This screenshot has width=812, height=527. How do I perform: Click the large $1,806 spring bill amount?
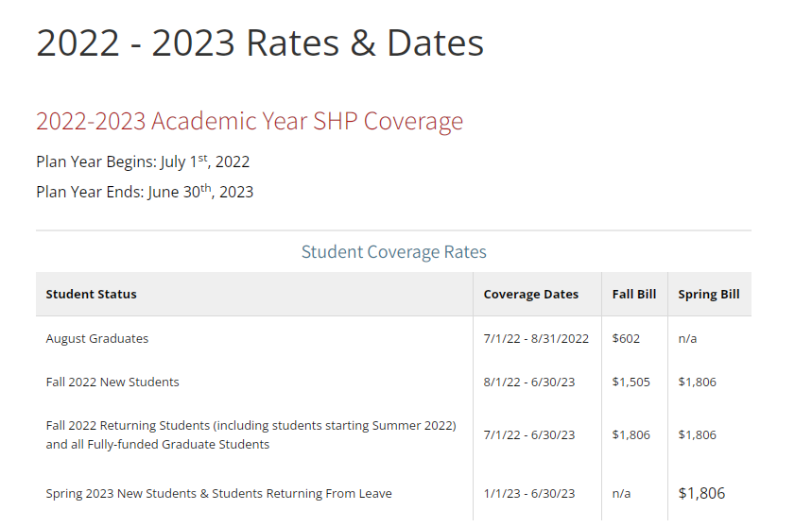click(x=701, y=493)
